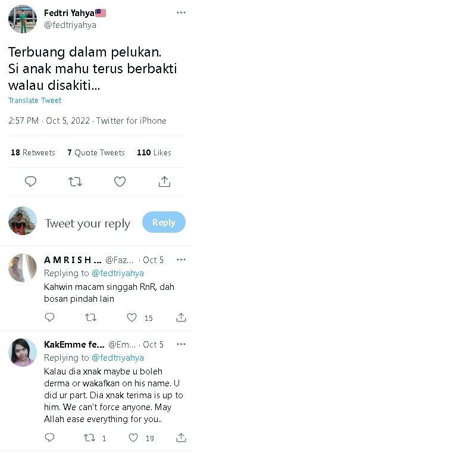The image size is (476, 456).
Task: Open more options on A M R I S H reply
Action: coord(181,260)
